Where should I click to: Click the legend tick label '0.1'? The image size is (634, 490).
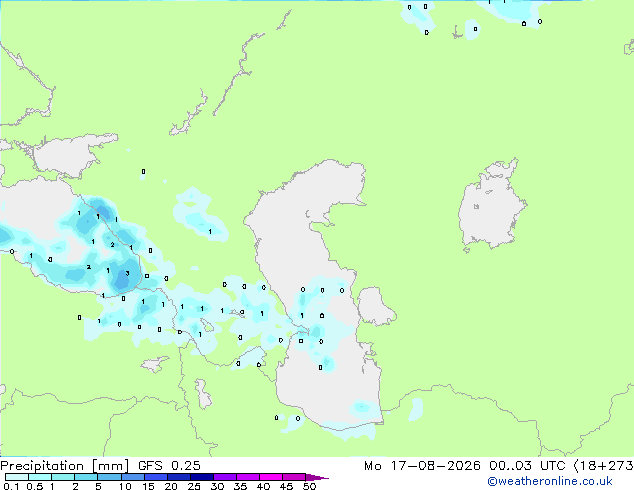[11, 486]
